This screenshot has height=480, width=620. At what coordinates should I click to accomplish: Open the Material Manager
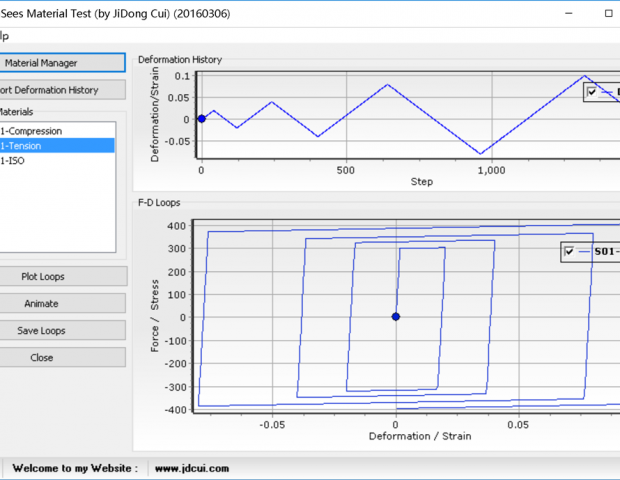pyautogui.click(x=62, y=63)
